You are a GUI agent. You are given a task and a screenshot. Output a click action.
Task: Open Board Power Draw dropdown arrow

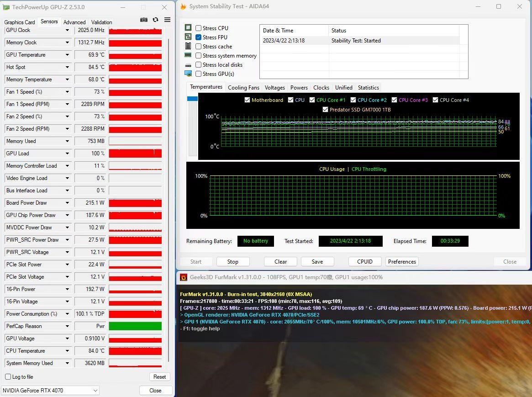click(x=67, y=203)
